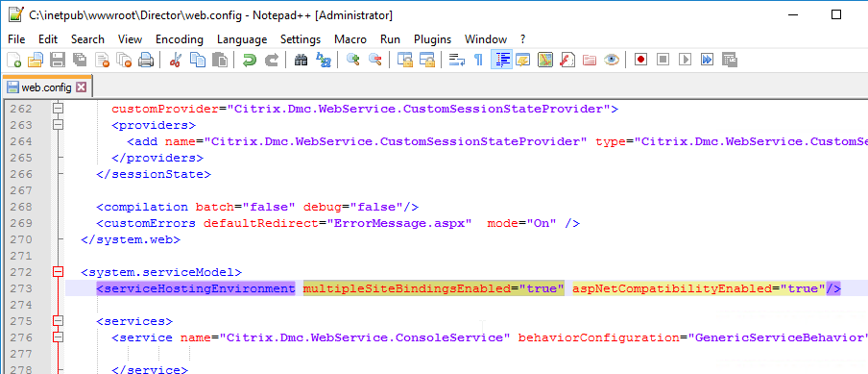868x374 pixels.
Task: Click the Open file folder icon
Action: click(36, 60)
